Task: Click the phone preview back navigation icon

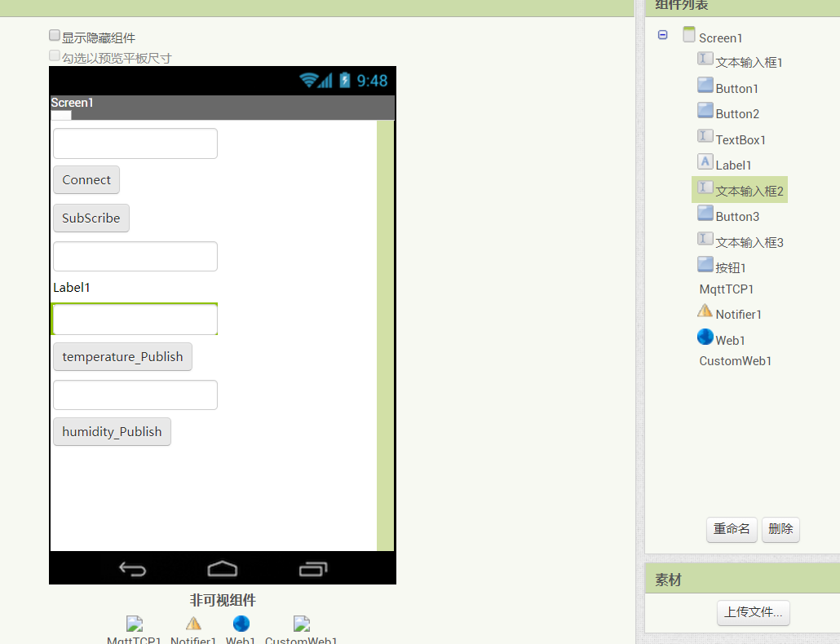Action: click(x=132, y=569)
